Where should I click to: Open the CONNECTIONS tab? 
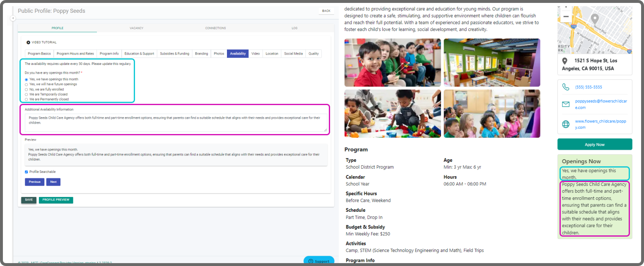[x=215, y=28]
